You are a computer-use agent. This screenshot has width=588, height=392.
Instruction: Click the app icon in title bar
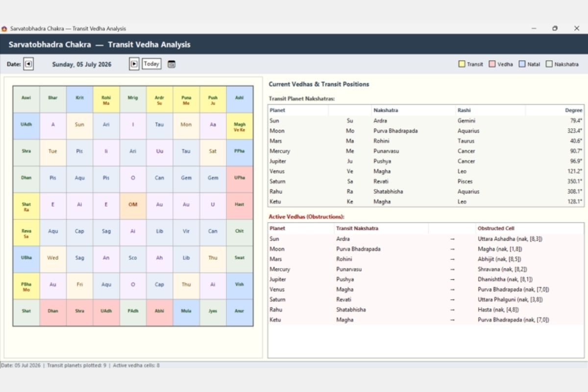click(x=4, y=28)
